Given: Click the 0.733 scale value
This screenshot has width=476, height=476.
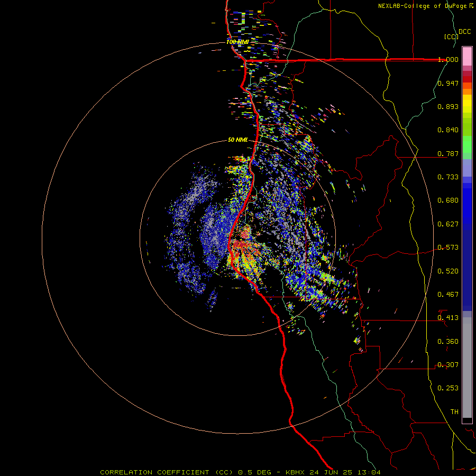Looking at the screenshot, I should click(x=448, y=177).
